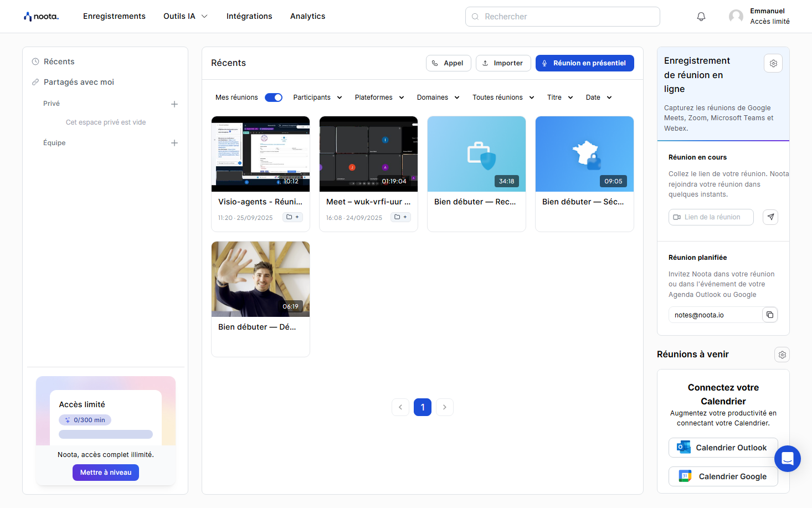Click the 0/300 min usage progress bar
This screenshot has height=508, width=812.
pos(106,434)
